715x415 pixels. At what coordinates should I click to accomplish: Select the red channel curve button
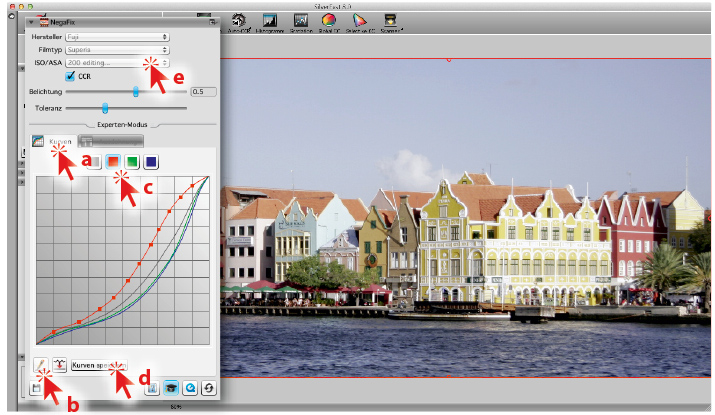[x=113, y=161]
